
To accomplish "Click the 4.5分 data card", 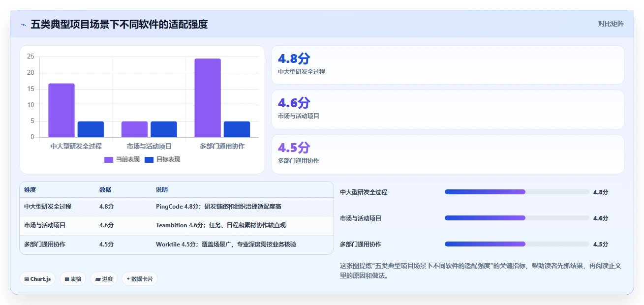I will (448, 154).
